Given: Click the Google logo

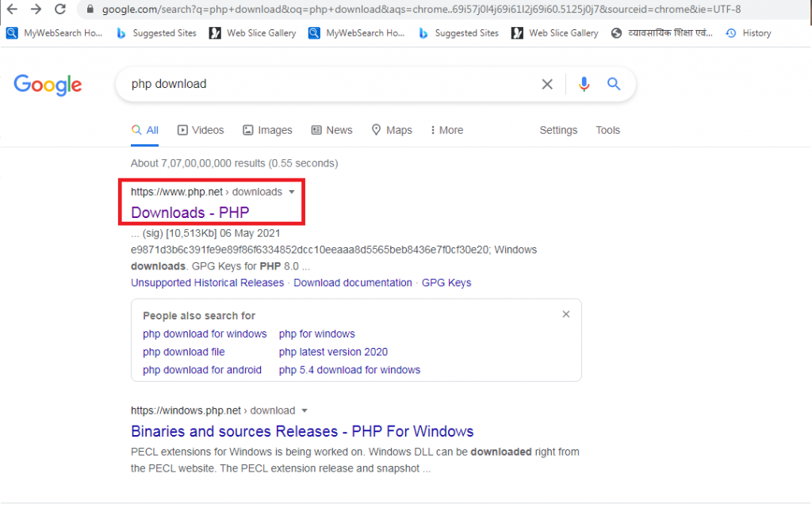Looking at the screenshot, I should [48, 85].
